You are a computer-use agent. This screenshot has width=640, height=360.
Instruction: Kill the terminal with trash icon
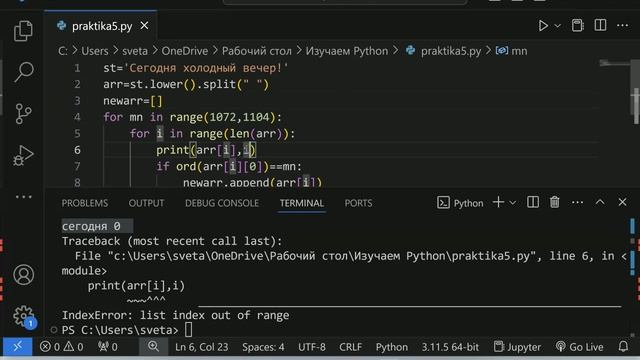(x=554, y=202)
